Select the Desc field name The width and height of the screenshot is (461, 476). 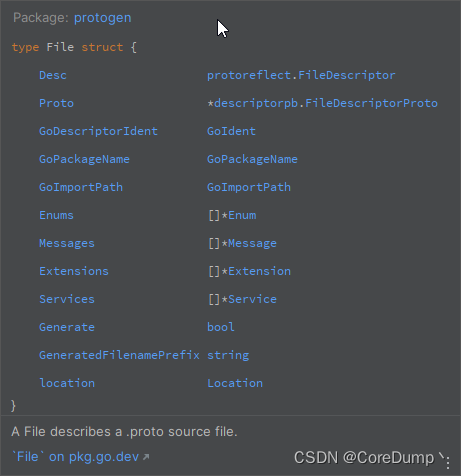pyautogui.click(x=53, y=75)
